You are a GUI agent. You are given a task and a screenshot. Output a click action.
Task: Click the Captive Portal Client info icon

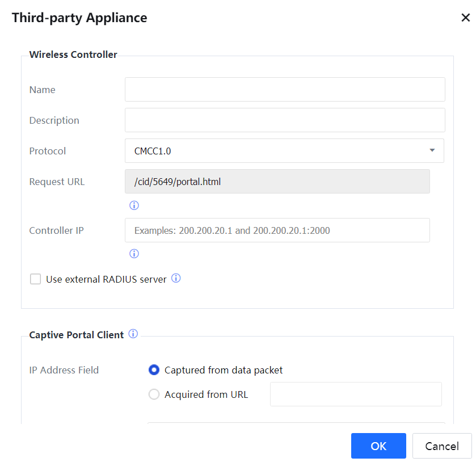click(x=133, y=334)
